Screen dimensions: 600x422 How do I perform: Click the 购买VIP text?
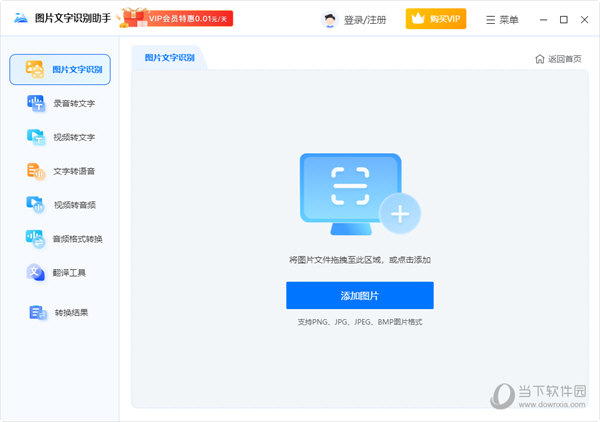[445, 19]
